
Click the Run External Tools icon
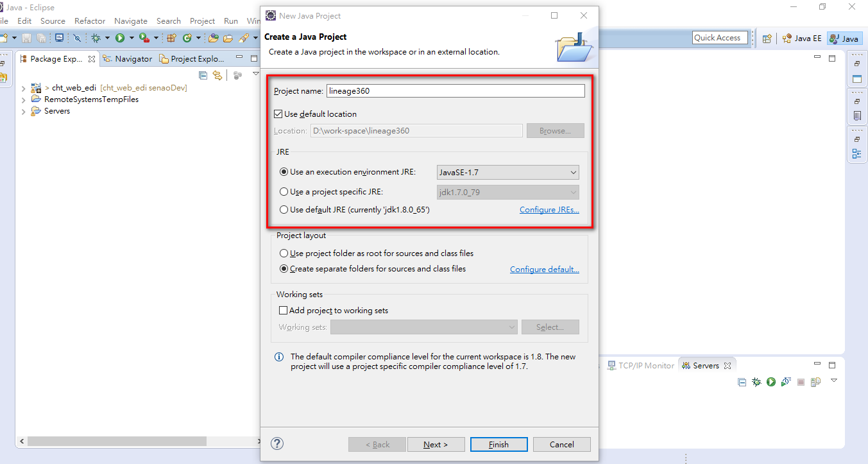pyautogui.click(x=144, y=38)
